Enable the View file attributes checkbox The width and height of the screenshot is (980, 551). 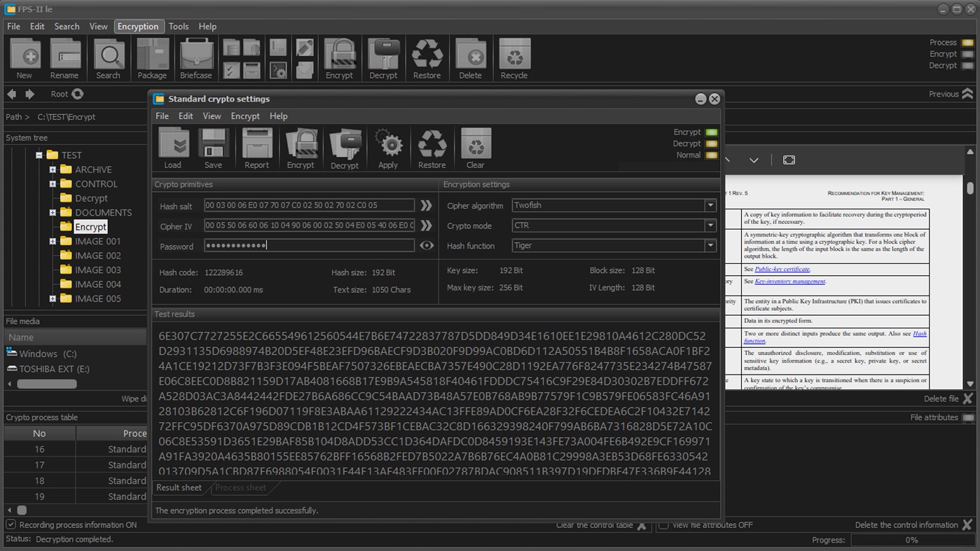pyautogui.click(x=663, y=524)
